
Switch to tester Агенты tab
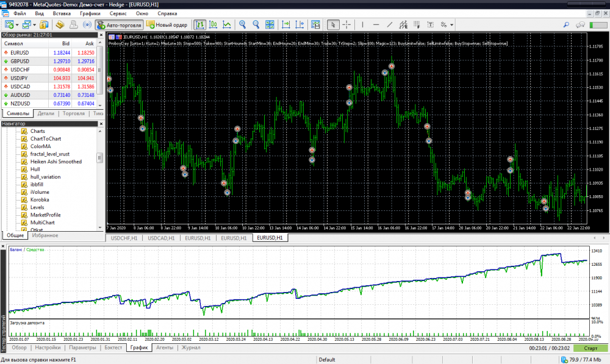[x=165, y=348]
